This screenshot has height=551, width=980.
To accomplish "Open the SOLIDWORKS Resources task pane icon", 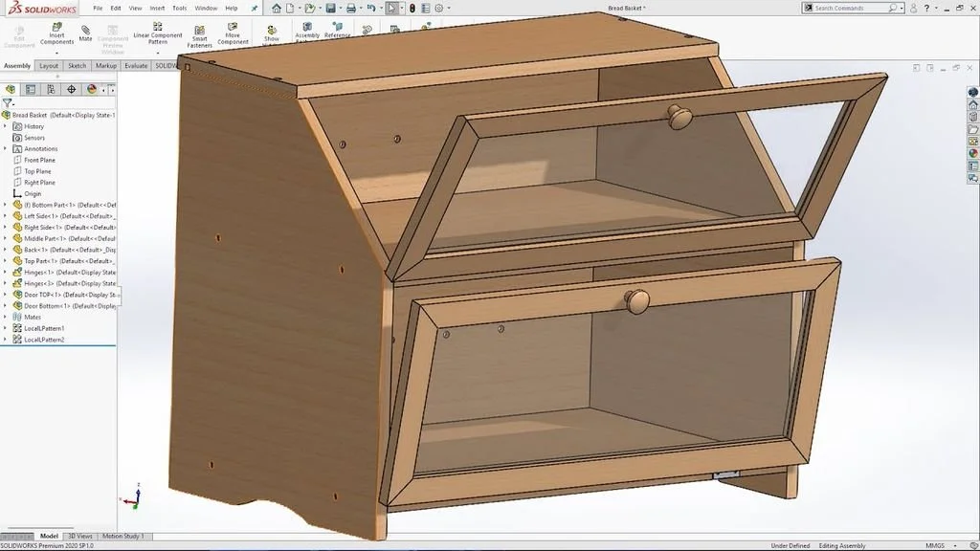I will click(x=970, y=92).
